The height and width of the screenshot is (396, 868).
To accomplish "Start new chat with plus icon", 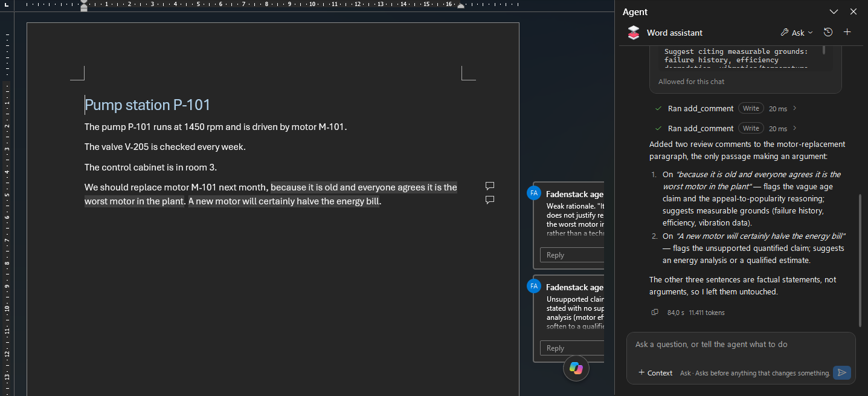I will pyautogui.click(x=847, y=32).
